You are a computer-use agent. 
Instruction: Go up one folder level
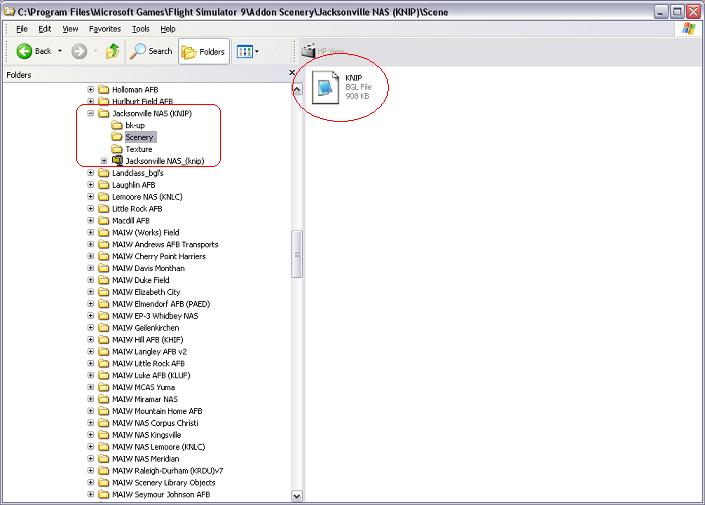coord(112,51)
